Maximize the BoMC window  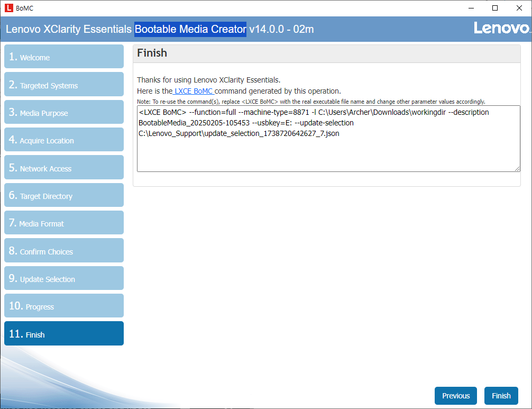tap(495, 8)
